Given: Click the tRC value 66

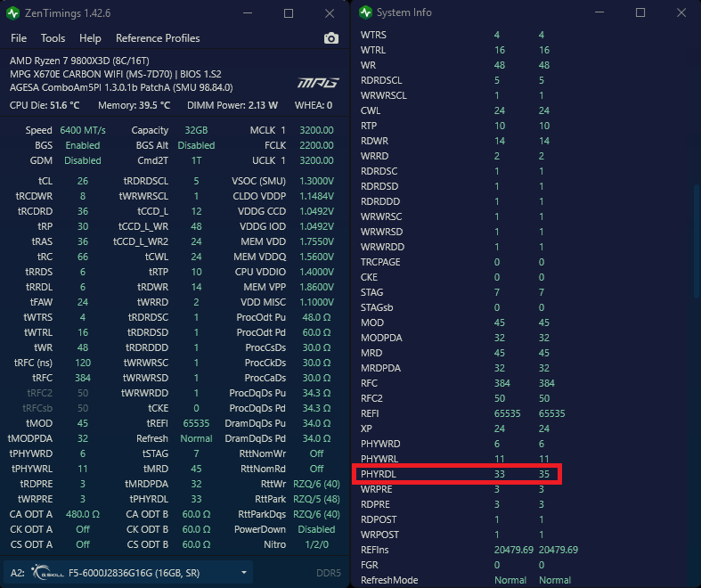Looking at the screenshot, I should 83,257.
